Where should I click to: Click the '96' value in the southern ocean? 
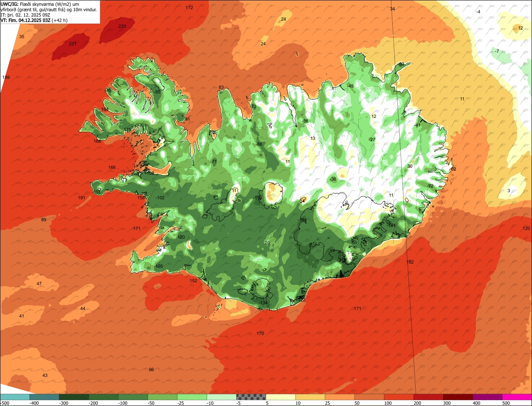151,369
